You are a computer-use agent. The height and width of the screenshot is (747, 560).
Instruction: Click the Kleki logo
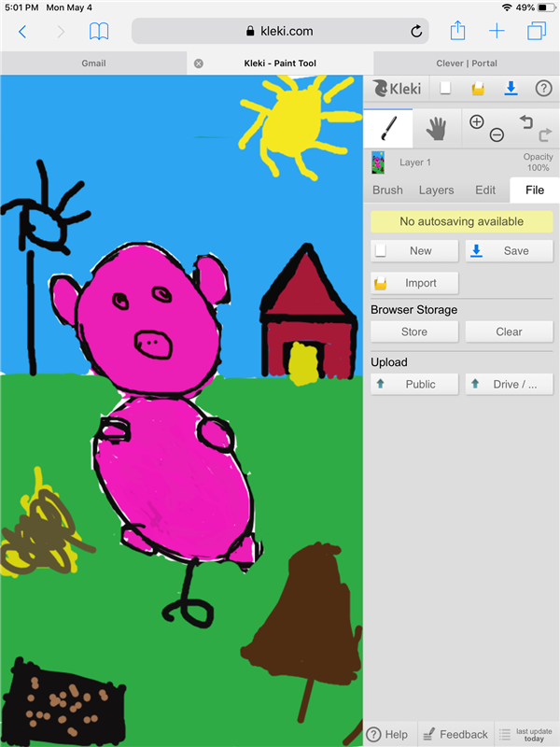click(x=397, y=89)
